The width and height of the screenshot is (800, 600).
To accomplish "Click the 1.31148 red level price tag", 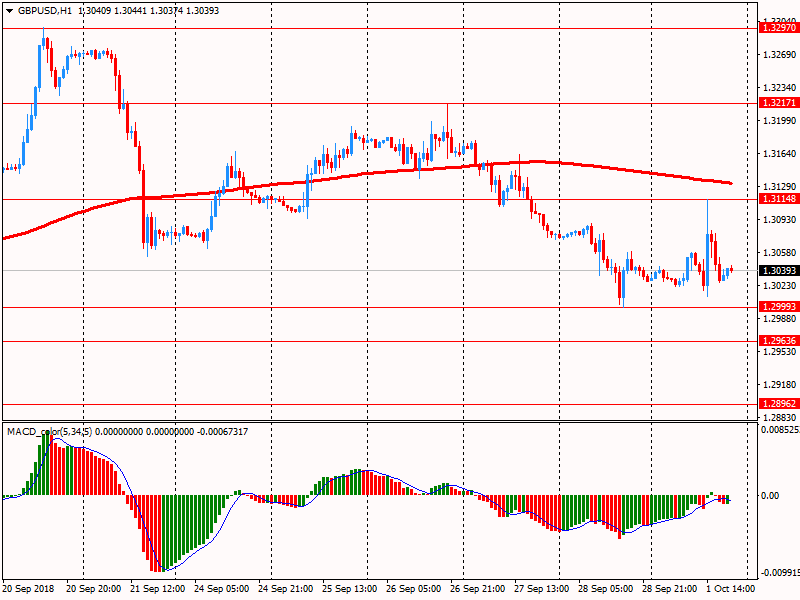I will (778, 199).
